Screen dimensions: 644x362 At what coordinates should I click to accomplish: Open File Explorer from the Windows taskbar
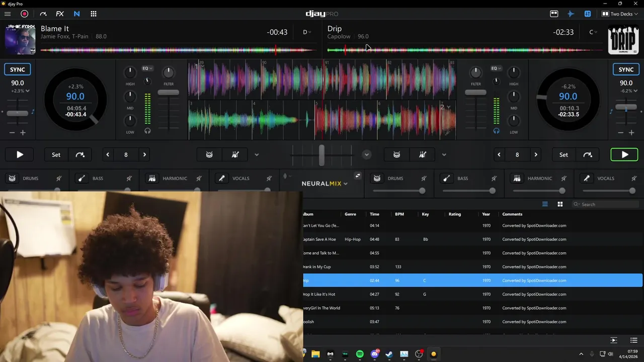point(315,354)
